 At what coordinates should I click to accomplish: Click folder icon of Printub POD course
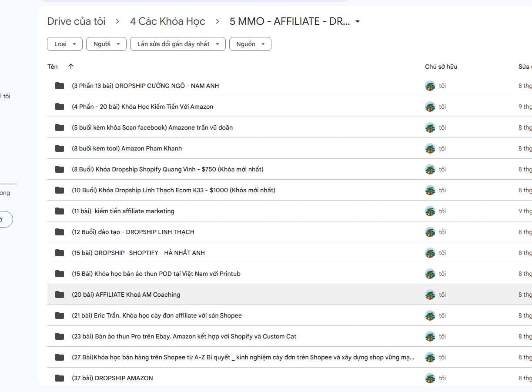coord(60,274)
